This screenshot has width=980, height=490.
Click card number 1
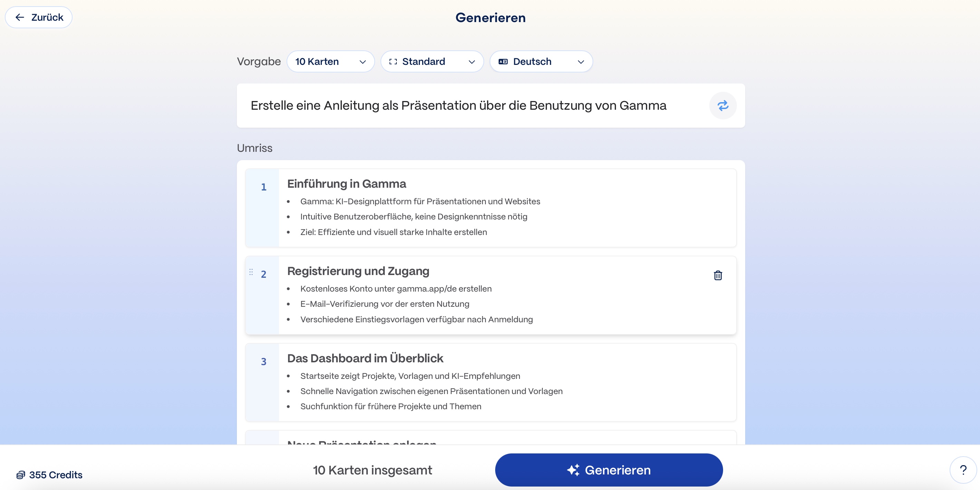(x=263, y=187)
